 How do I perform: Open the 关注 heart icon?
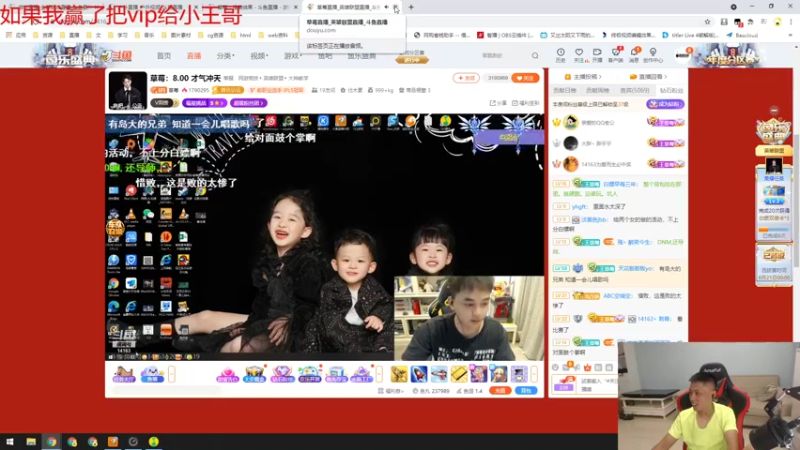tap(579, 55)
